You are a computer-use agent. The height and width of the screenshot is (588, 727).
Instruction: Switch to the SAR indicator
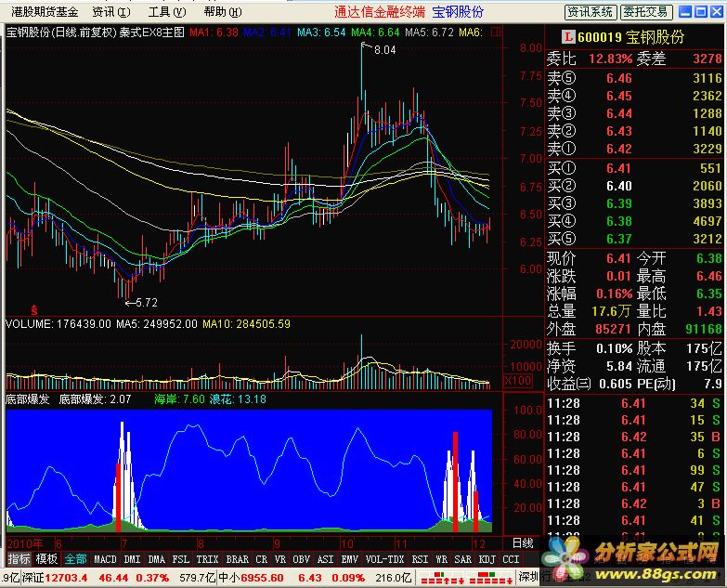pyautogui.click(x=462, y=559)
